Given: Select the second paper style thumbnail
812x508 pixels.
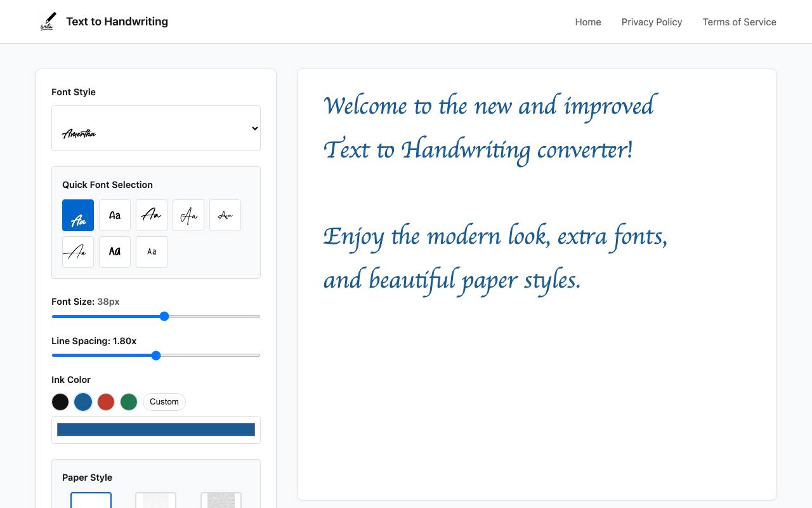Looking at the screenshot, I should [155, 500].
